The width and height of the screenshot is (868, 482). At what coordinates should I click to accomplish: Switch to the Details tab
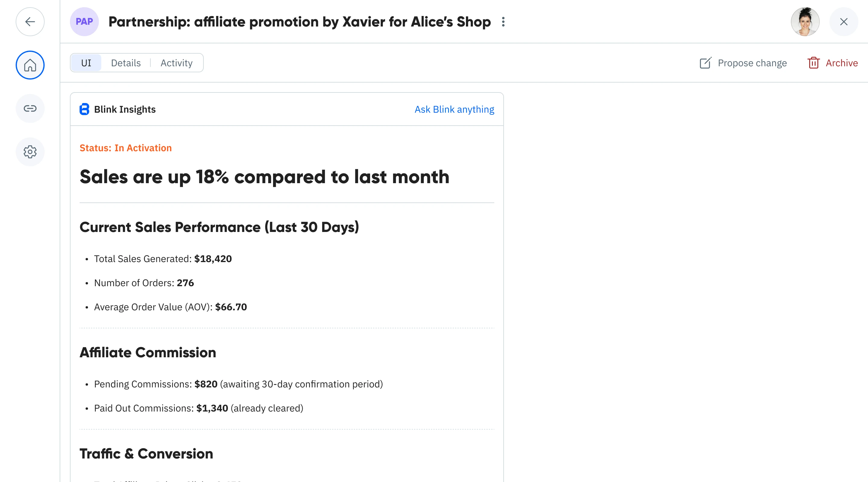coord(126,63)
